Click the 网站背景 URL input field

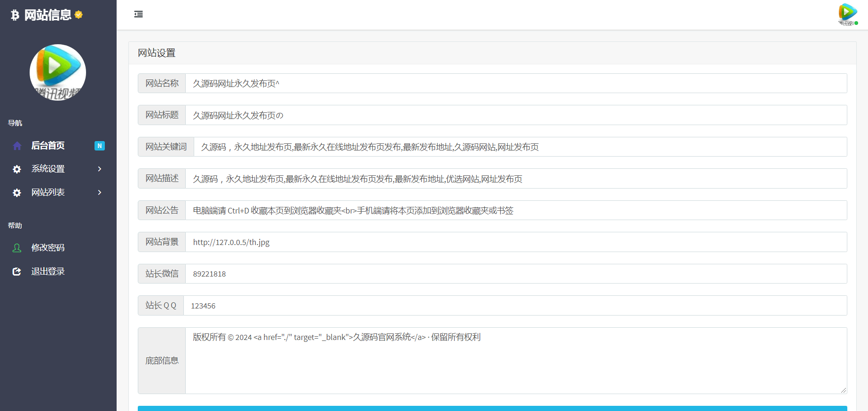516,242
